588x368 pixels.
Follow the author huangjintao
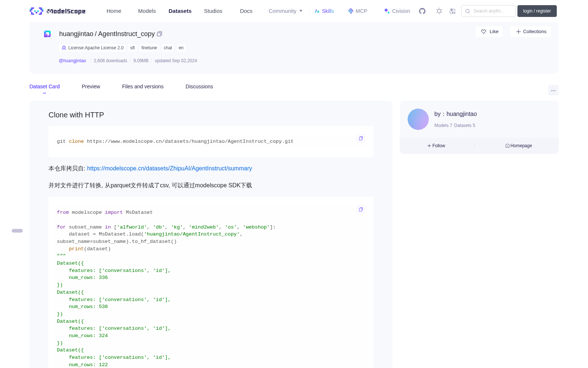coord(436,146)
